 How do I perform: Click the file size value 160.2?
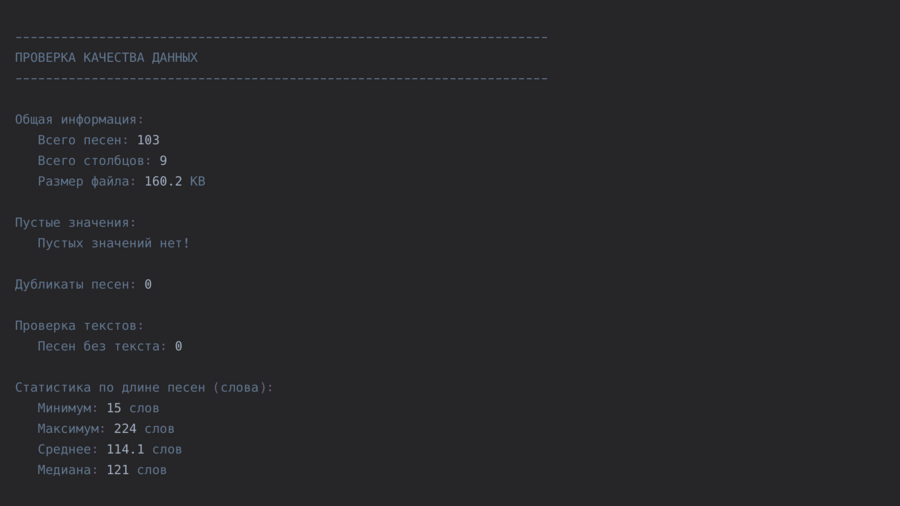tap(163, 182)
